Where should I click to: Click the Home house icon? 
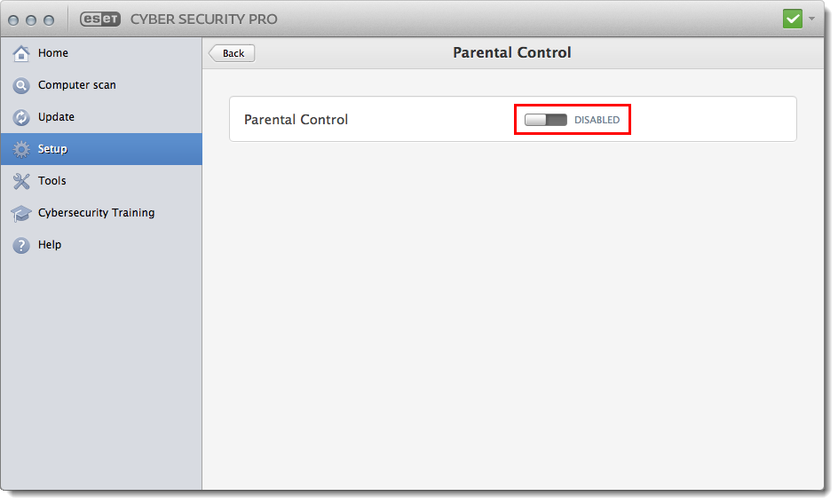pos(21,53)
